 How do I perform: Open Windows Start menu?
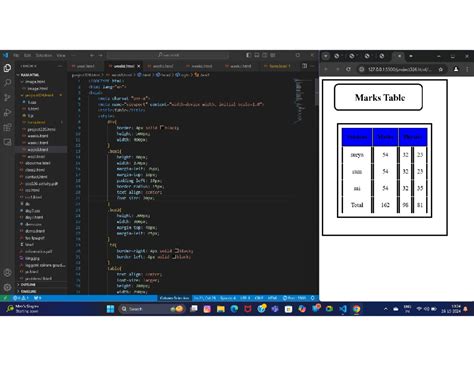click(110, 309)
